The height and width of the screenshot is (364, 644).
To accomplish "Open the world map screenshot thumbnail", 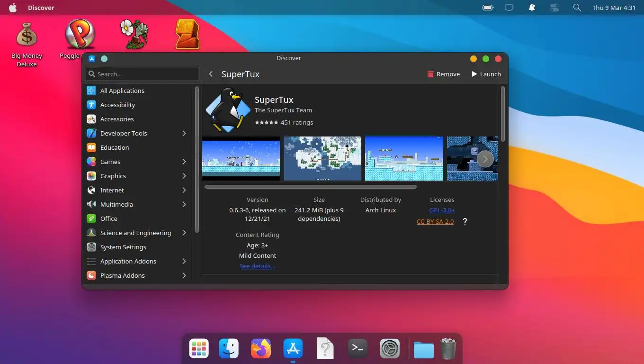I will [x=322, y=159].
